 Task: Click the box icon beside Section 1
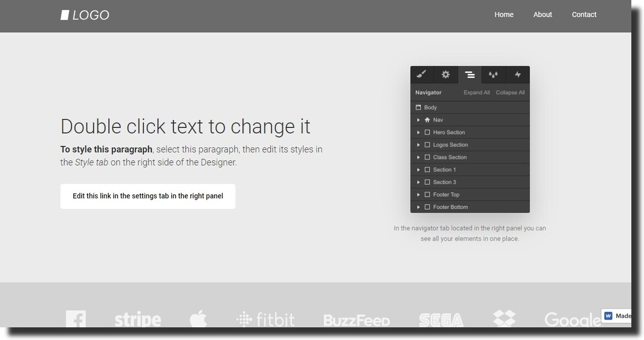tap(427, 170)
